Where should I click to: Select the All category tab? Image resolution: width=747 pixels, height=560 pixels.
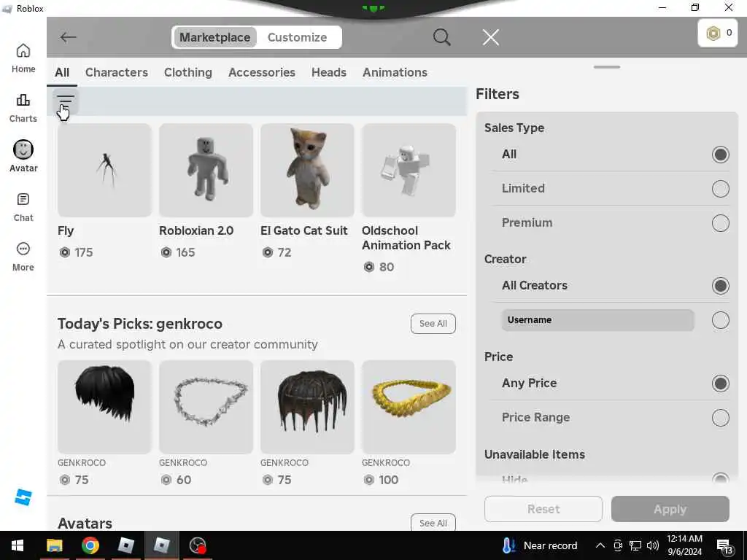(x=62, y=72)
